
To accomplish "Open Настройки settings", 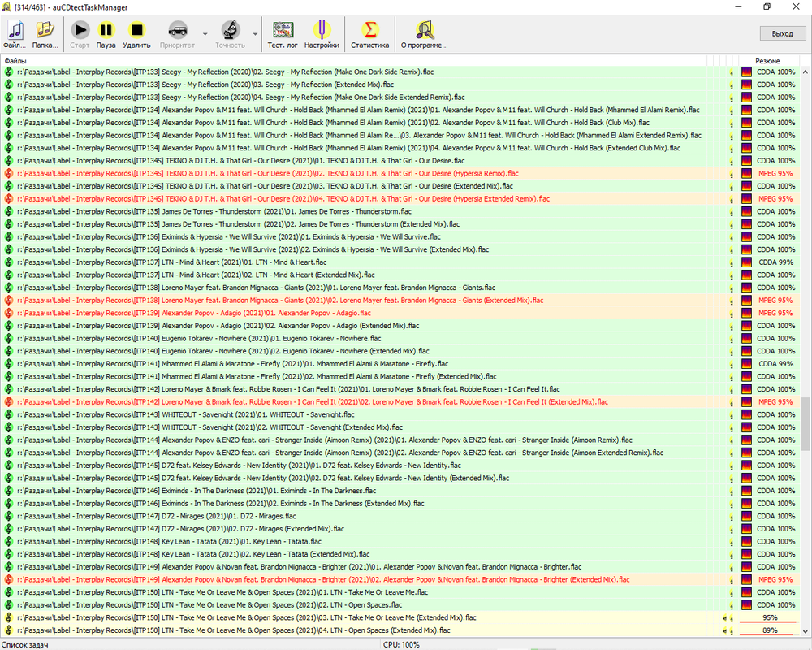I will (322, 34).
